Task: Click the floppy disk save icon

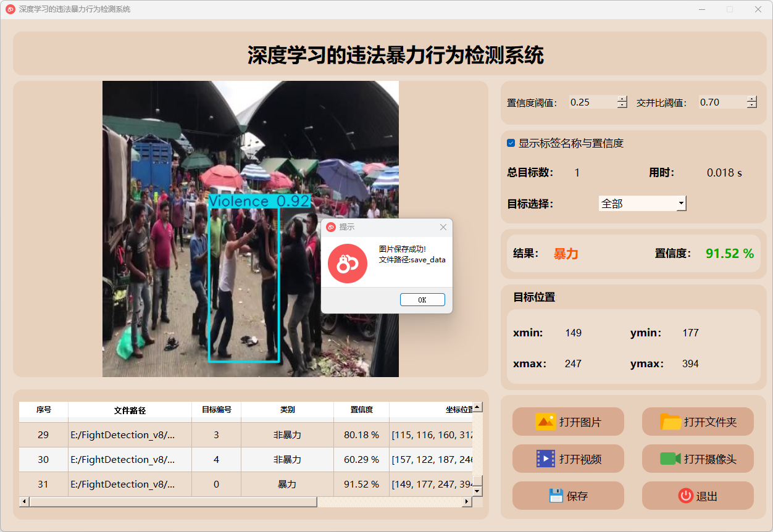Action: click(556, 496)
